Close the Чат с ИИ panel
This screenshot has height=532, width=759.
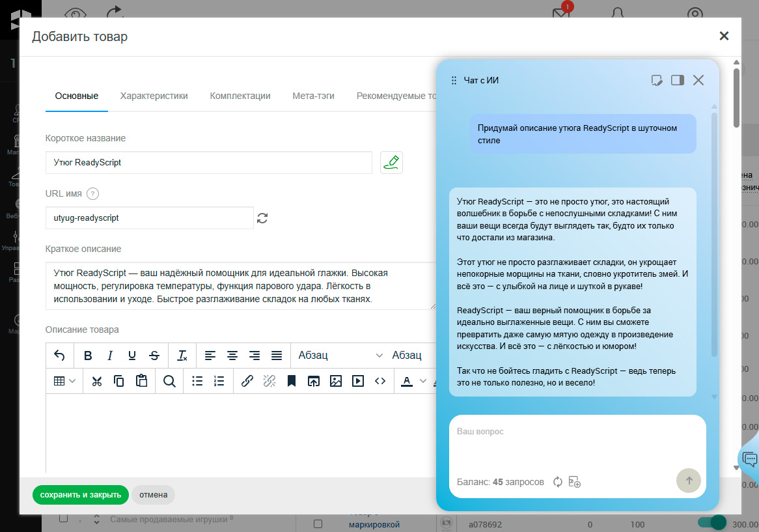click(x=698, y=80)
